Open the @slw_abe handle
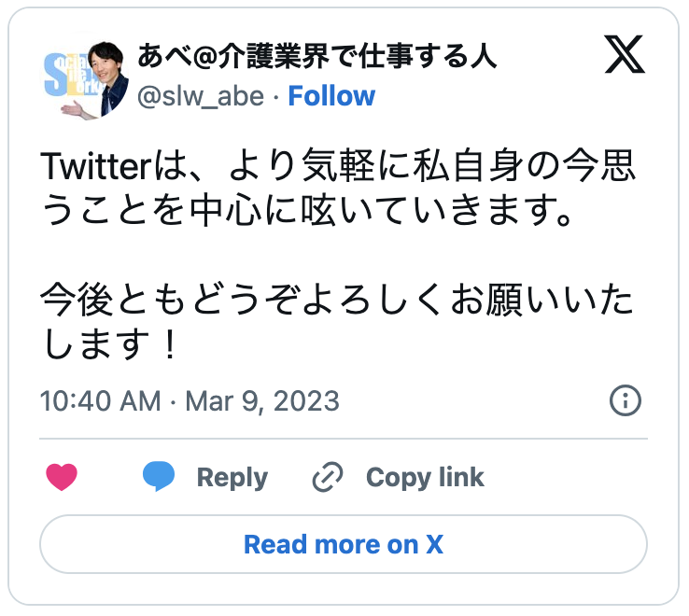Screen dimensions: 689x616 201,96
